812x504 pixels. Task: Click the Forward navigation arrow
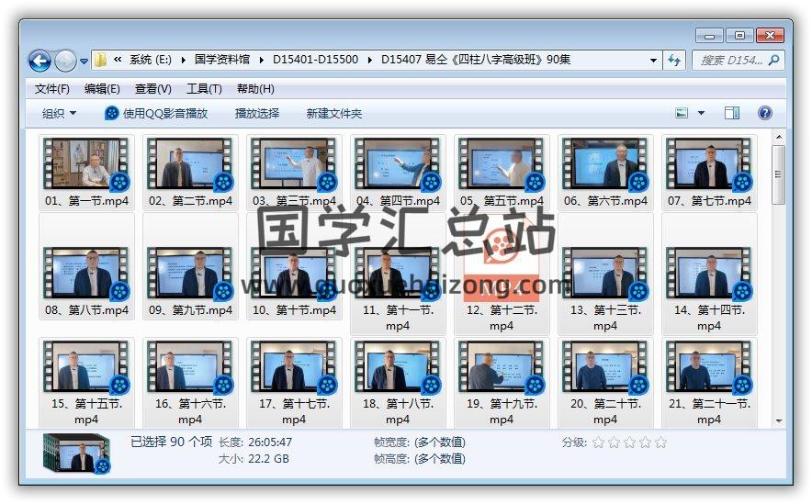point(65,62)
